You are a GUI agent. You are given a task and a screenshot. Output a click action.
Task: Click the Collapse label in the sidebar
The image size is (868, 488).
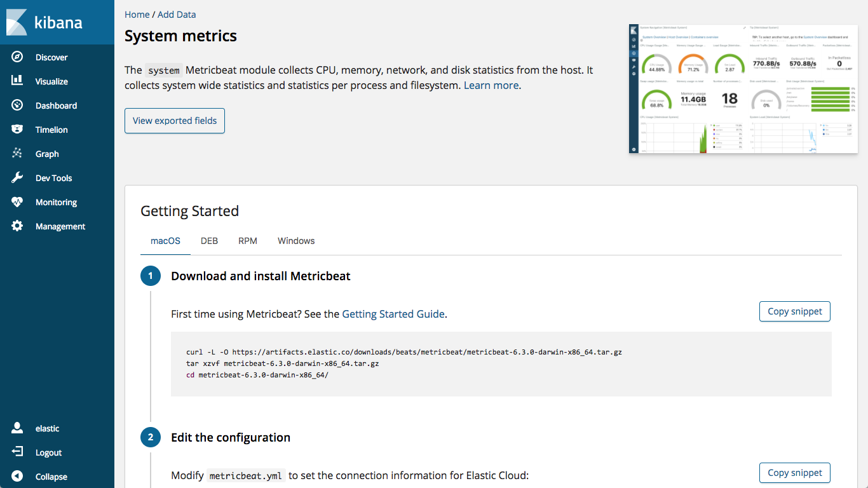click(x=51, y=477)
